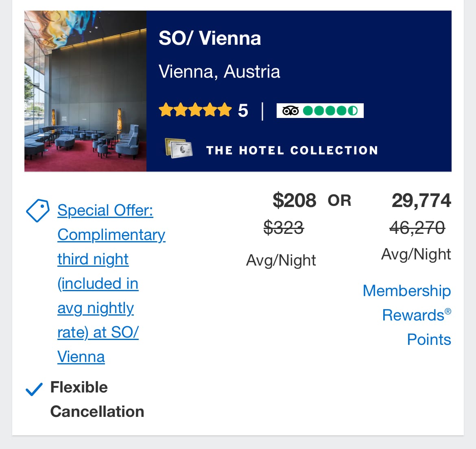
Task: Select the $208 average nightly price
Action: 294,201
